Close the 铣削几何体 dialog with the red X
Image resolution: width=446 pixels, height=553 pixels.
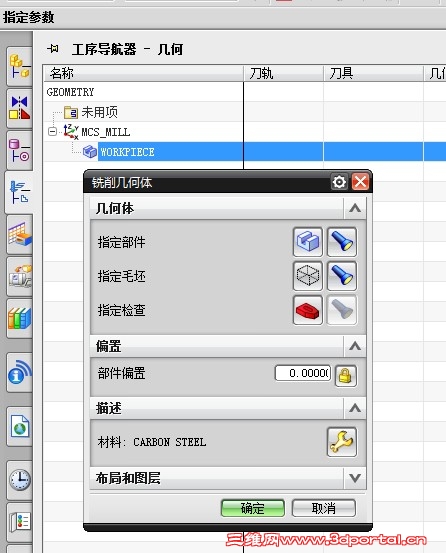(360, 182)
